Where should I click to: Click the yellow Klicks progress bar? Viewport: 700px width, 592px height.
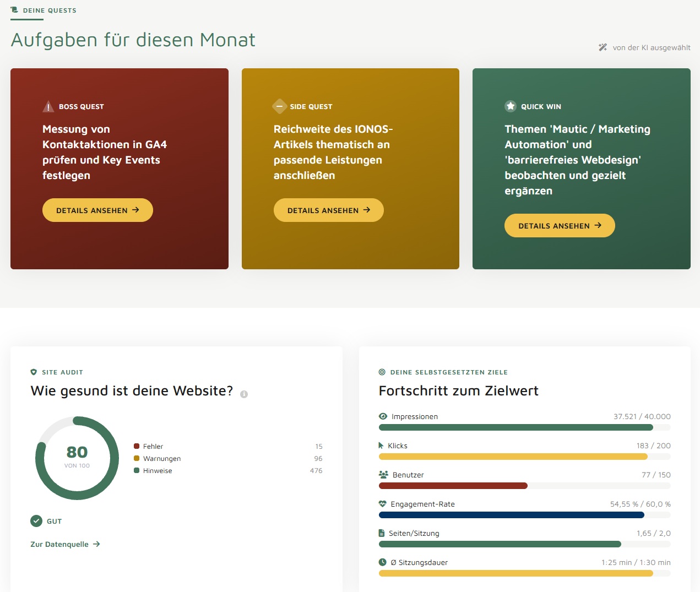525,457
